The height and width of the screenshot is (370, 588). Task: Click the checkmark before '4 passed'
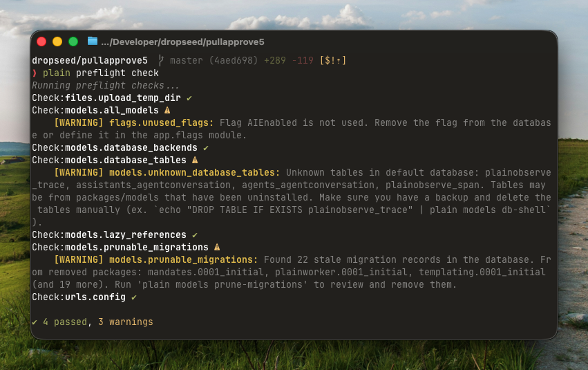(35, 322)
